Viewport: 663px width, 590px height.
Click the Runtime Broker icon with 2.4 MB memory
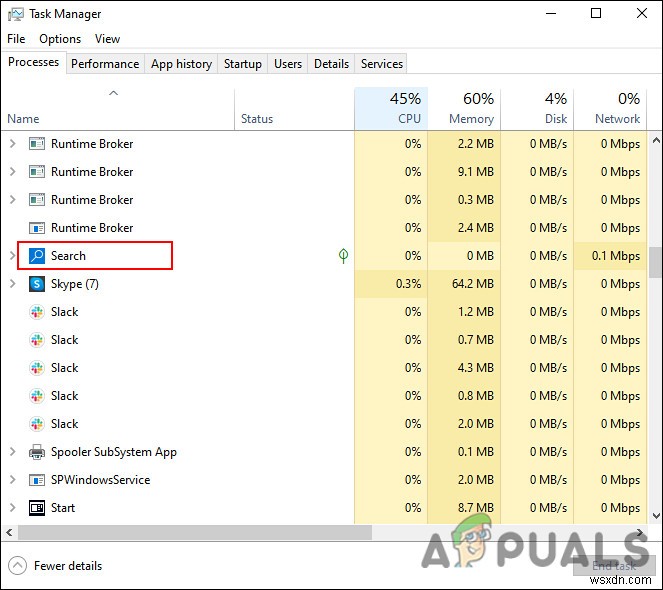(x=37, y=228)
